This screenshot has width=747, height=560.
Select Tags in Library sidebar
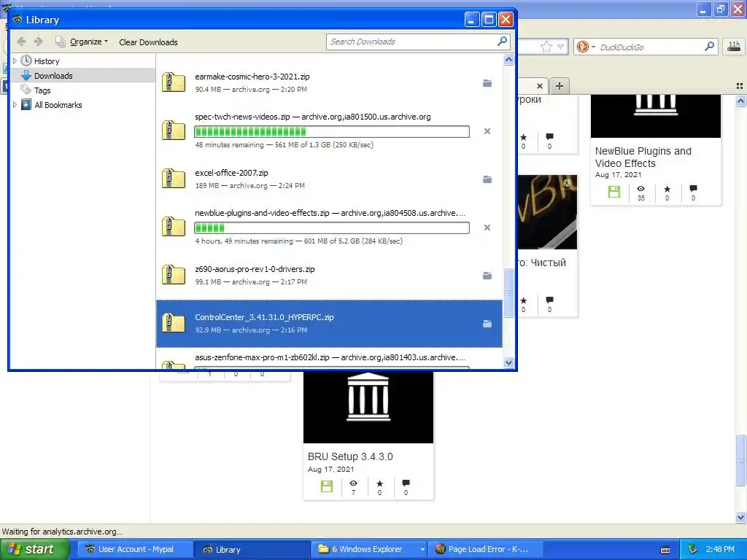(42, 90)
